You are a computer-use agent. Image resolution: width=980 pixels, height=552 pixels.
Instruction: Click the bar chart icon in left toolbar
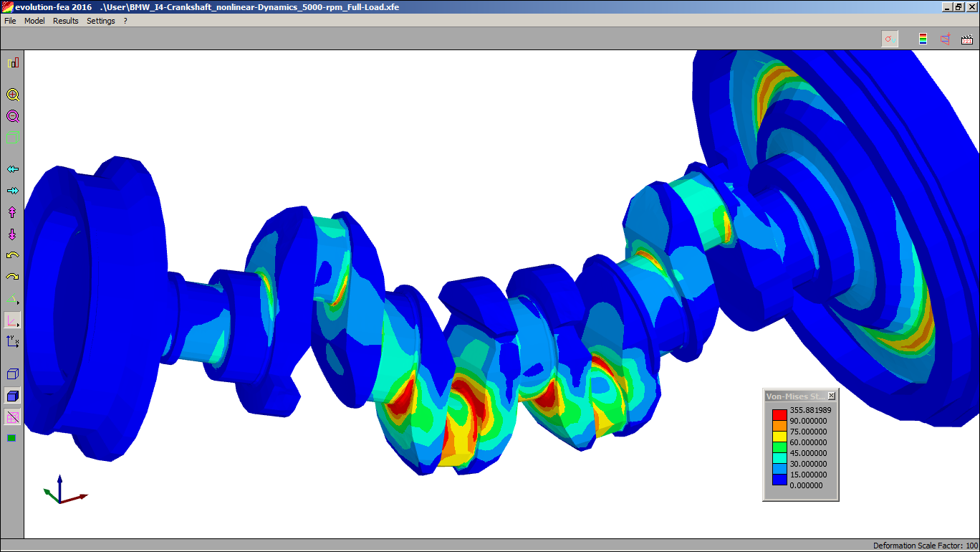coord(13,63)
